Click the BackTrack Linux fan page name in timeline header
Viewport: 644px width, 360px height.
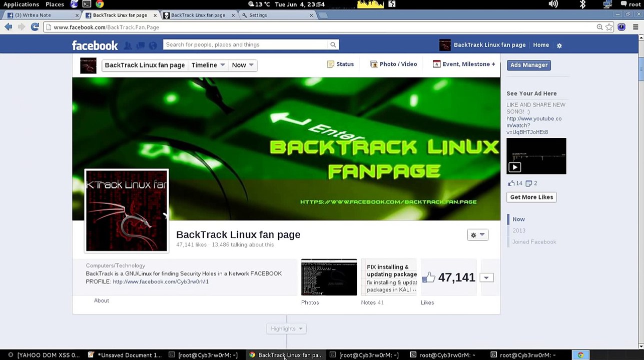145,65
